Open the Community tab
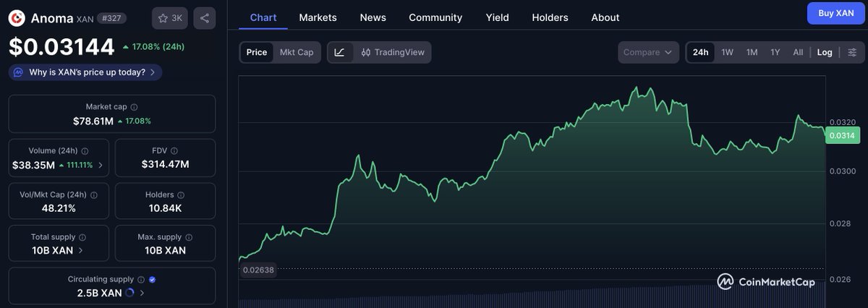The width and height of the screenshot is (868, 308). pyautogui.click(x=435, y=17)
